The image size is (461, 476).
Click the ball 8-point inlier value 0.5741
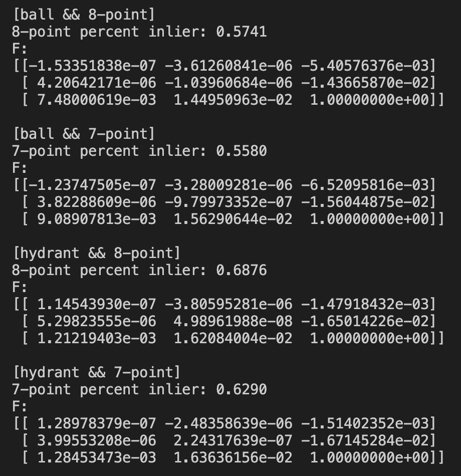[x=242, y=32]
